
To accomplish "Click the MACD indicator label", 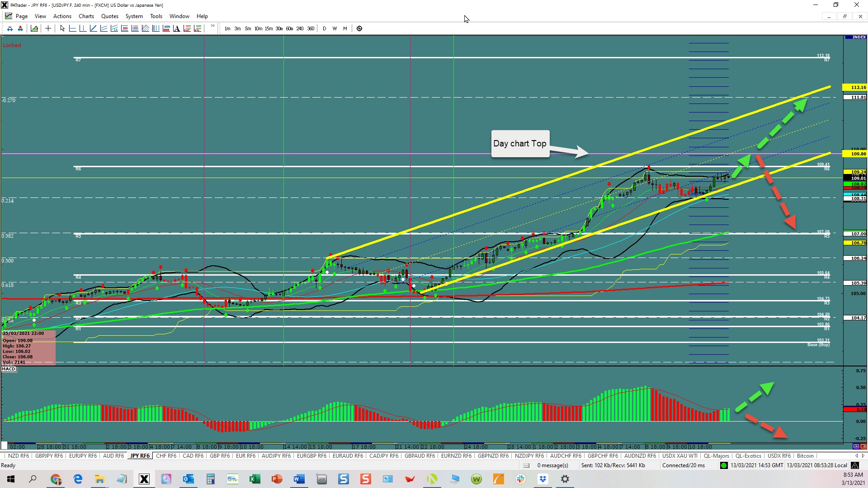I will 9,369.
